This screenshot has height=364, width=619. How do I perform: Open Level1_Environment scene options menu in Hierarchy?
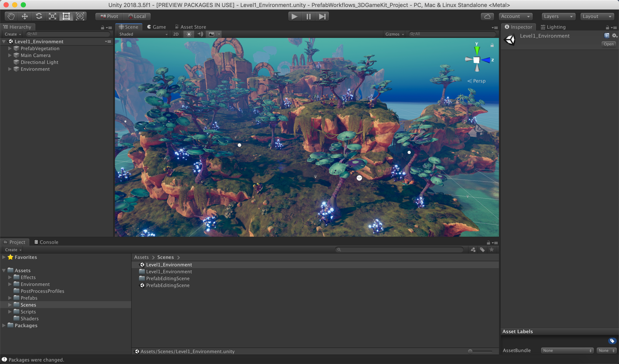click(108, 42)
